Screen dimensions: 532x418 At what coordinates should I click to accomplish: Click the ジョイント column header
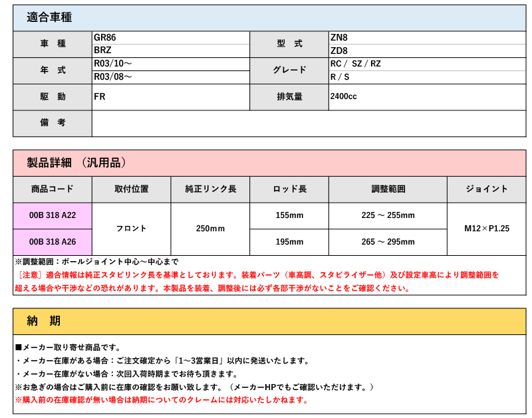(x=487, y=189)
